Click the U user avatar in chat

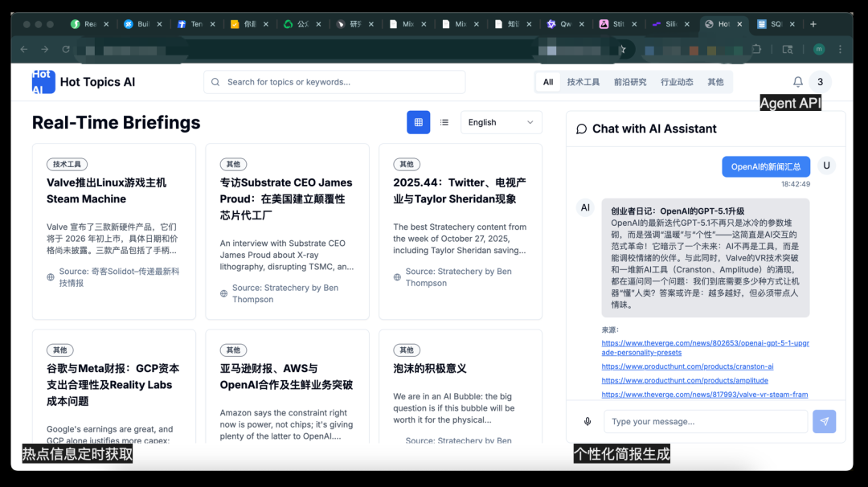click(826, 166)
